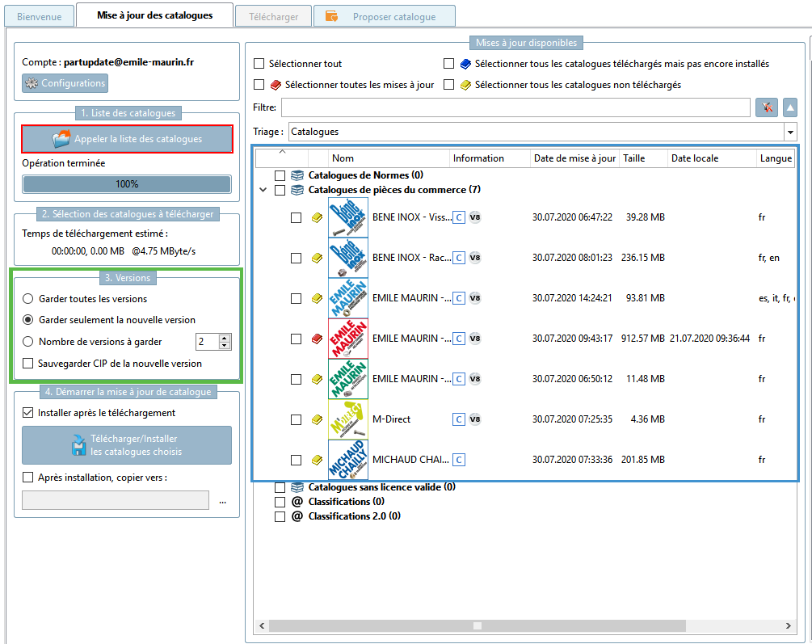
Task: Select Garder seulement la nouvelle version
Action: point(28,320)
